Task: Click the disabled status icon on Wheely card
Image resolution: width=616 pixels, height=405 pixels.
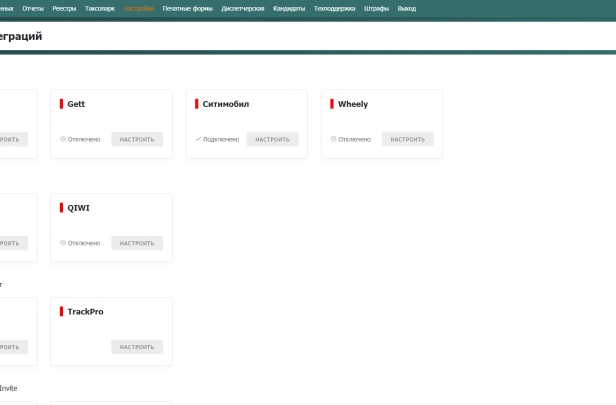Action: (x=334, y=139)
